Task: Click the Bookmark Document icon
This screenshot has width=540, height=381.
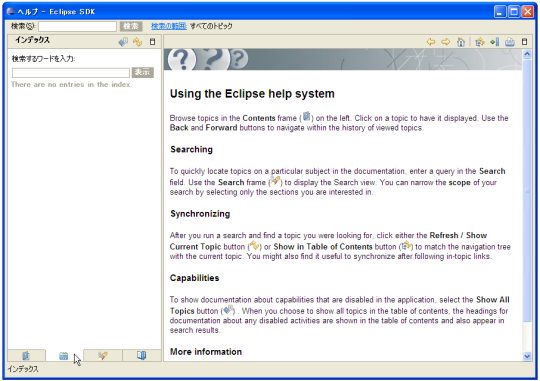Action: click(x=495, y=42)
